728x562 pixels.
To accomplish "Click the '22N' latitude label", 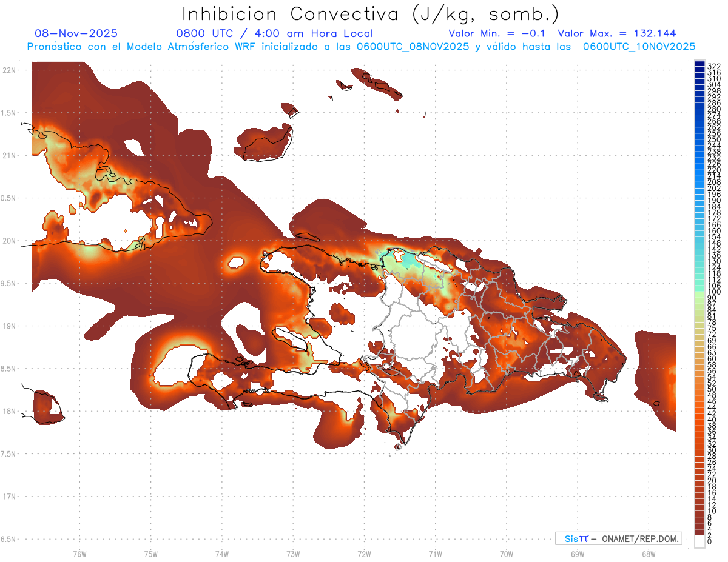I will [x=8, y=70].
